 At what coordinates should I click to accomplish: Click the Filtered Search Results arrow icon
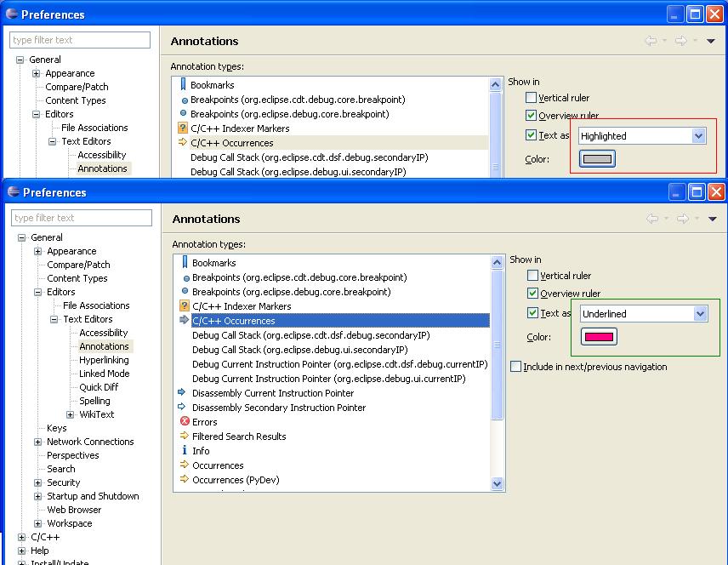pyautogui.click(x=185, y=436)
